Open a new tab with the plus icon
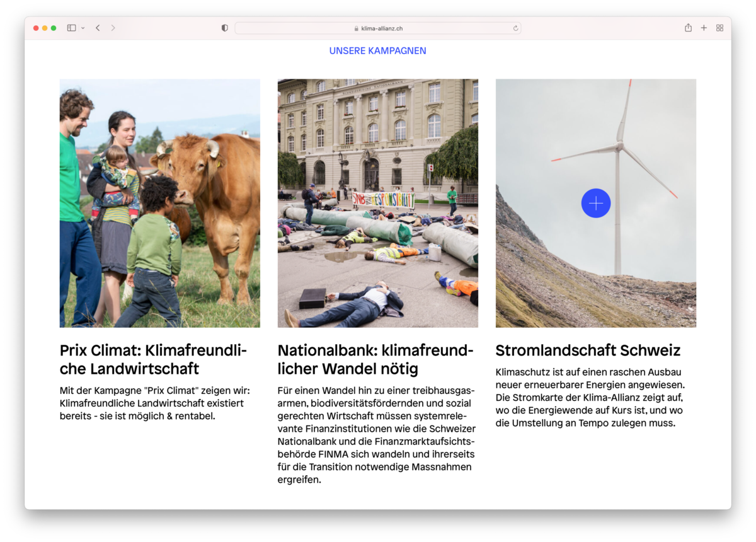Image resolution: width=756 pixels, height=542 pixels. click(704, 28)
